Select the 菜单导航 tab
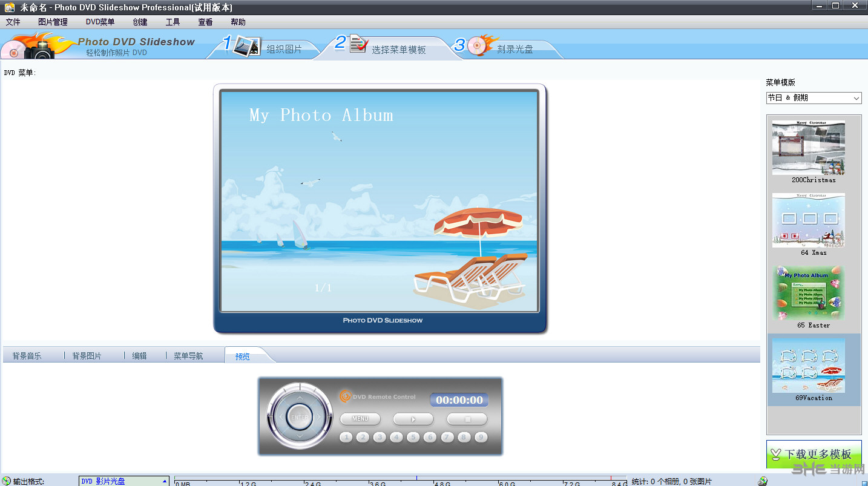 189,355
